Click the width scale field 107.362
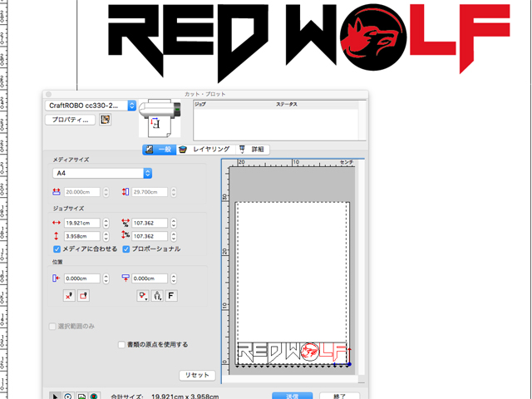This screenshot has height=399, width=532. (x=150, y=223)
